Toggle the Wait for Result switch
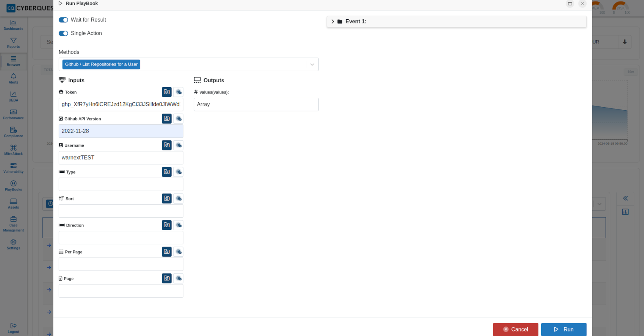 click(x=63, y=20)
